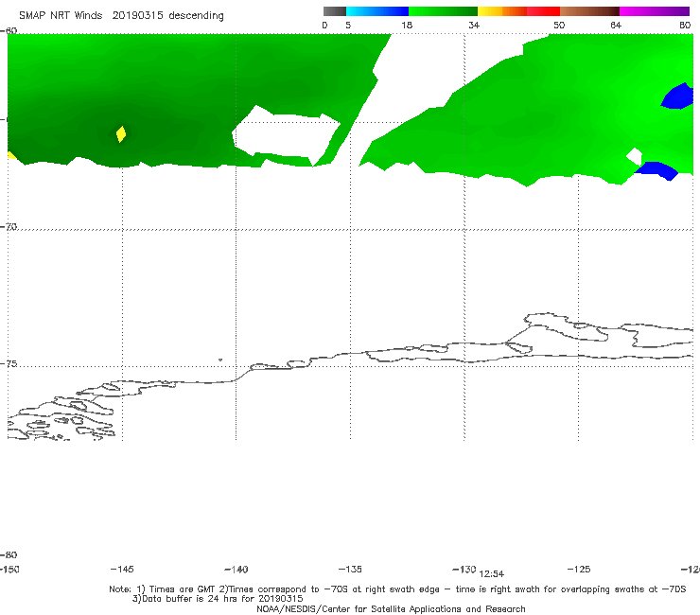700x615 pixels.
Task: Click the longitude label '-140'
Action: pyautogui.click(x=236, y=569)
